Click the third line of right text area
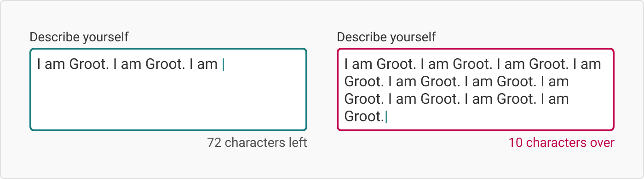Image resolution: width=644 pixels, height=179 pixels. point(457,99)
